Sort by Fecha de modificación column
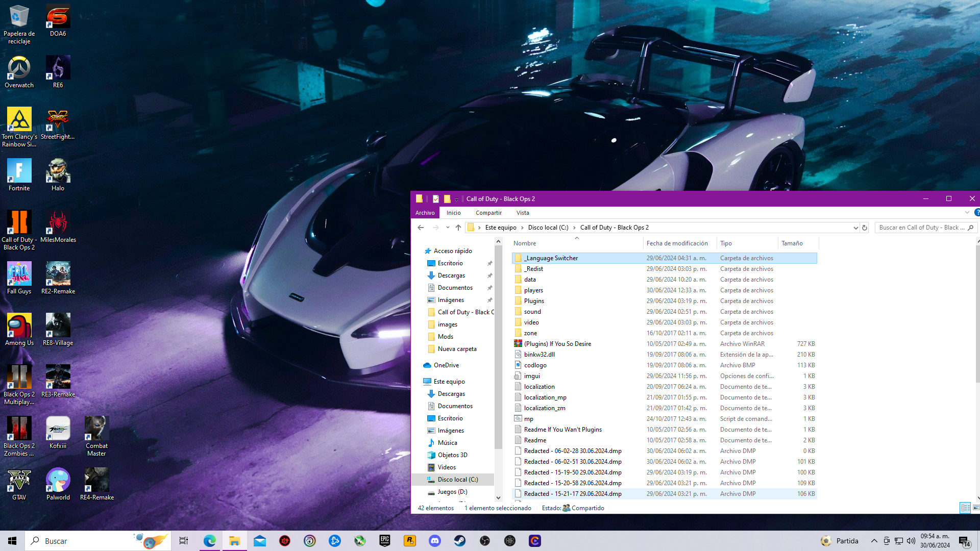 680,243
